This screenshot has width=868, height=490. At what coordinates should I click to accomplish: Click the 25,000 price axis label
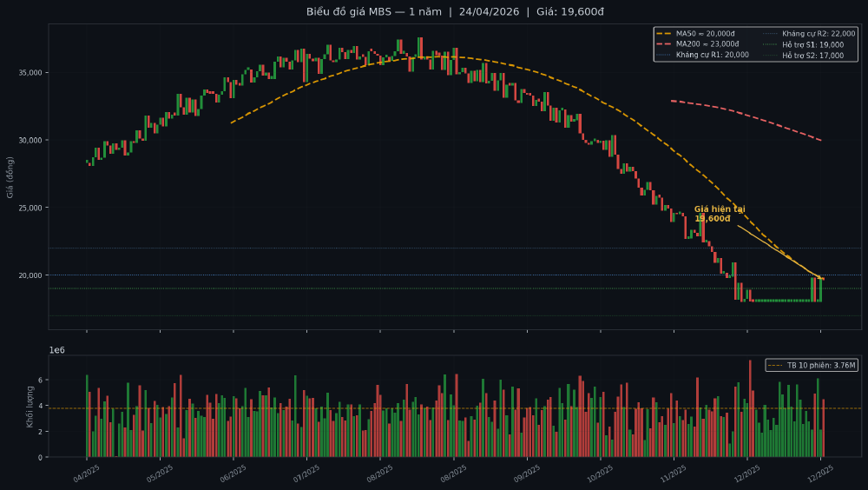30,208
